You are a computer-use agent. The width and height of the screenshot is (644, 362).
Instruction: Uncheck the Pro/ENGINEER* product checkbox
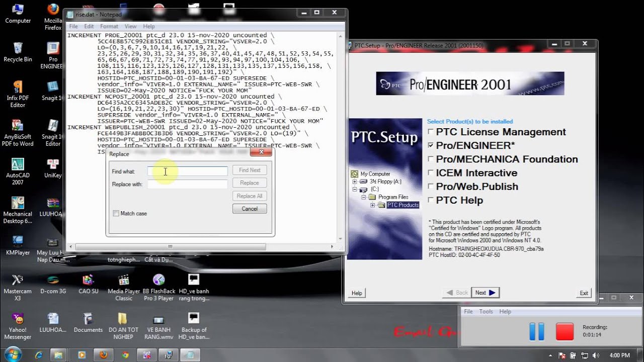pyautogui.click(x=430, y=145)
